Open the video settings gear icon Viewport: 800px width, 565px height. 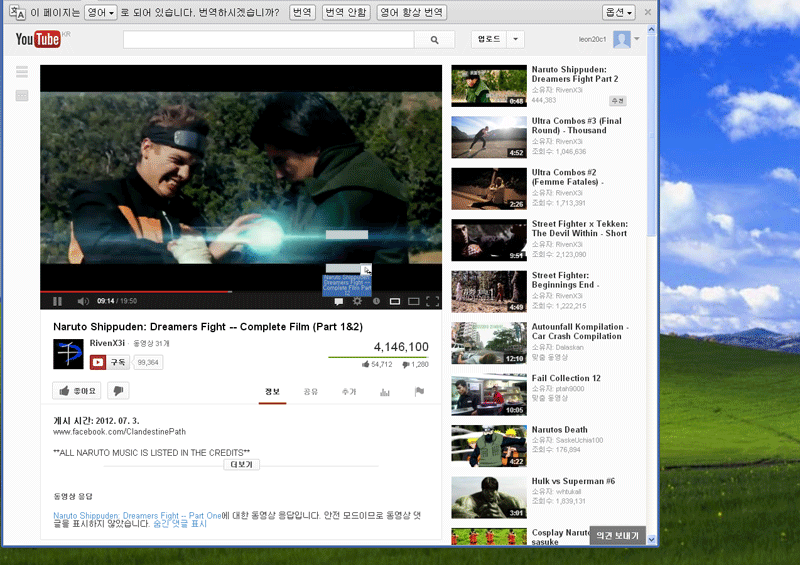click(357, 301)
